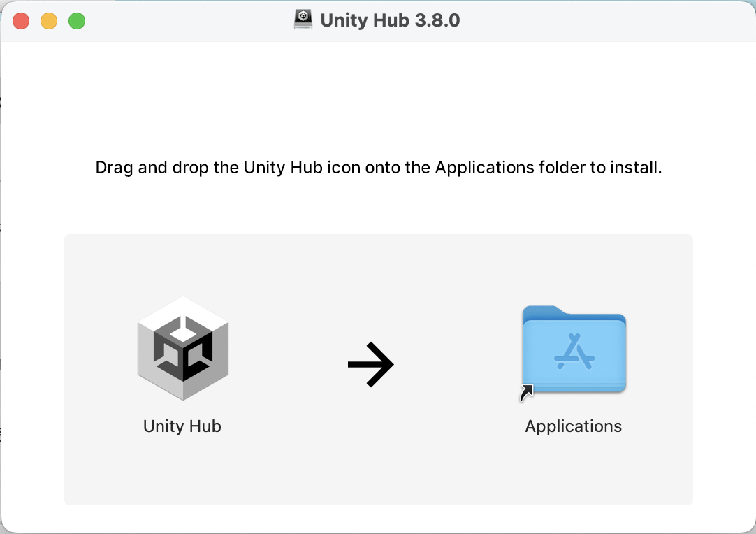Click the App Store symbol on the folder

tap(574, 353)
